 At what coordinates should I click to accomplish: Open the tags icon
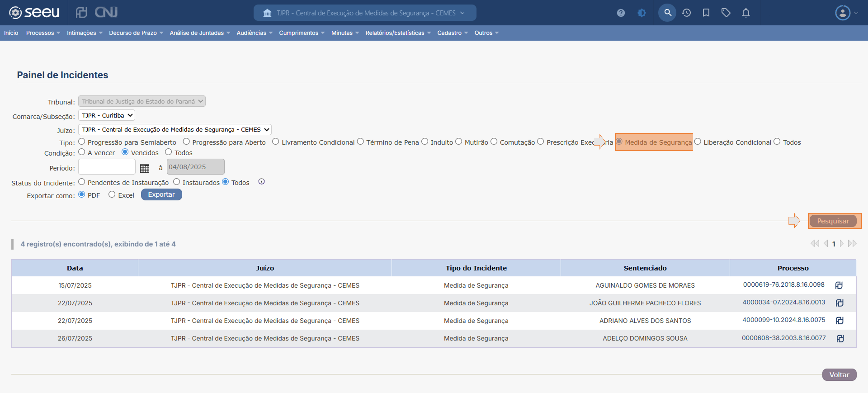coord(726,13)
